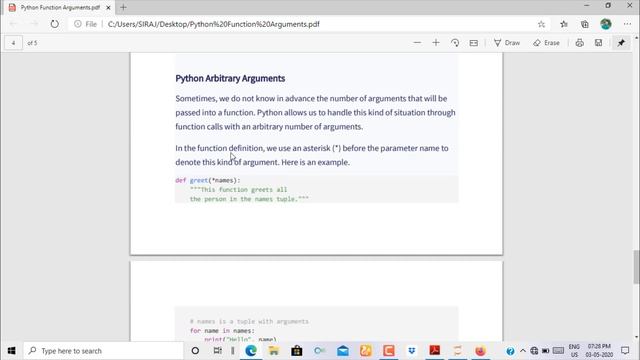
Task: Click the 'for name in names:' code line
Action: coord(222,331)
